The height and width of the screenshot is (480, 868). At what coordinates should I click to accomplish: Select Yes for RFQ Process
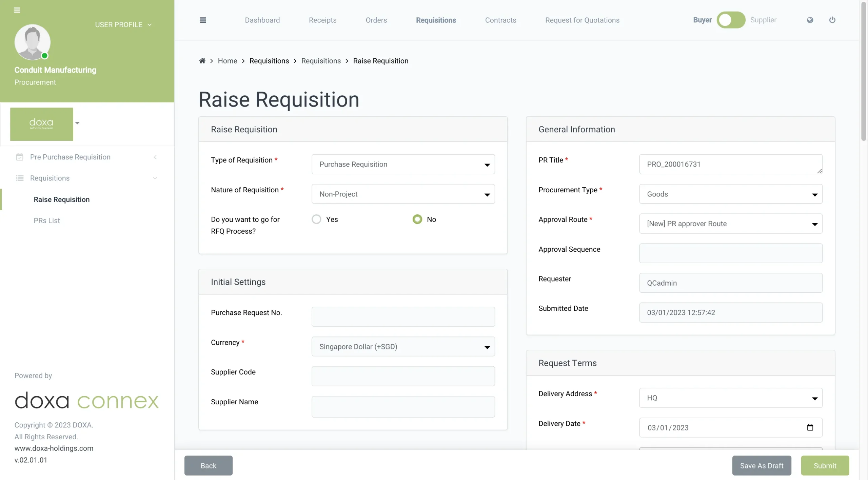[316, 219]
